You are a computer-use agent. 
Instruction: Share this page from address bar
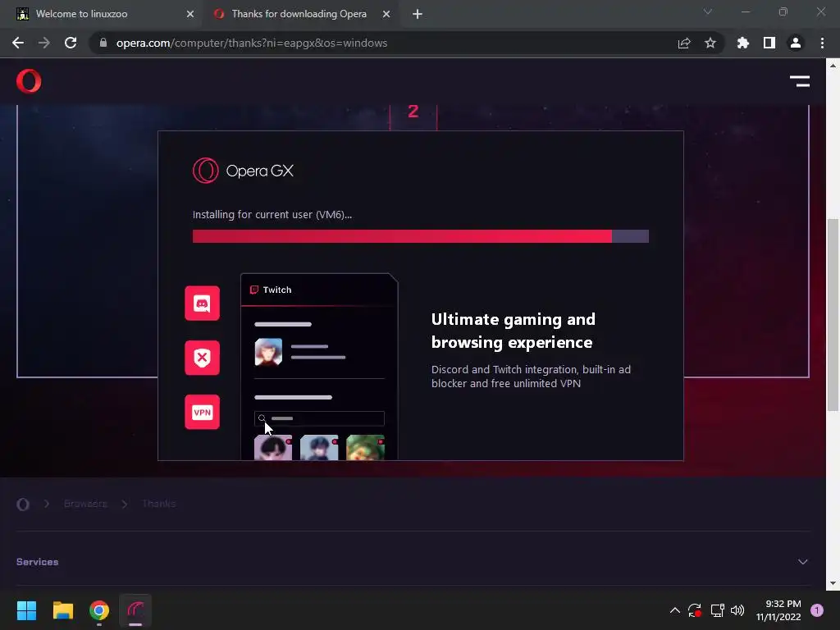coord(684,43)
